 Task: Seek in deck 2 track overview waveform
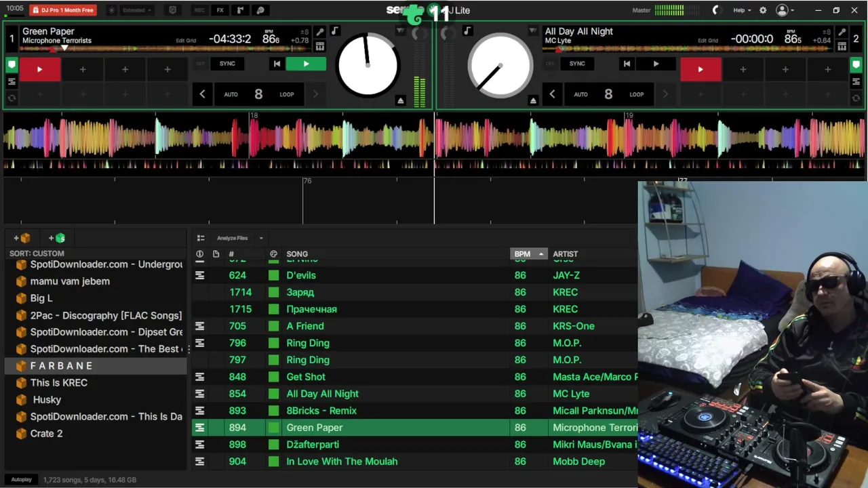(688, 49)
